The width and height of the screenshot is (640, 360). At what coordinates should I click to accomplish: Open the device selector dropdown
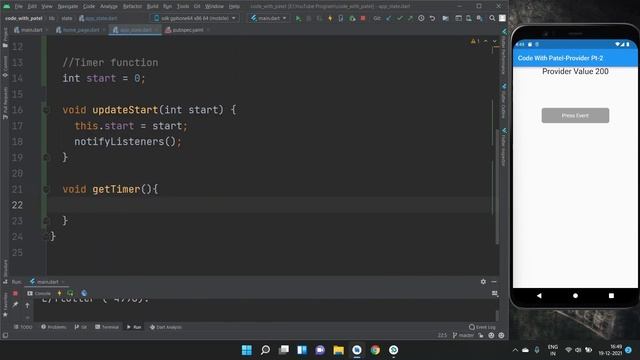(x=195, y=18)
